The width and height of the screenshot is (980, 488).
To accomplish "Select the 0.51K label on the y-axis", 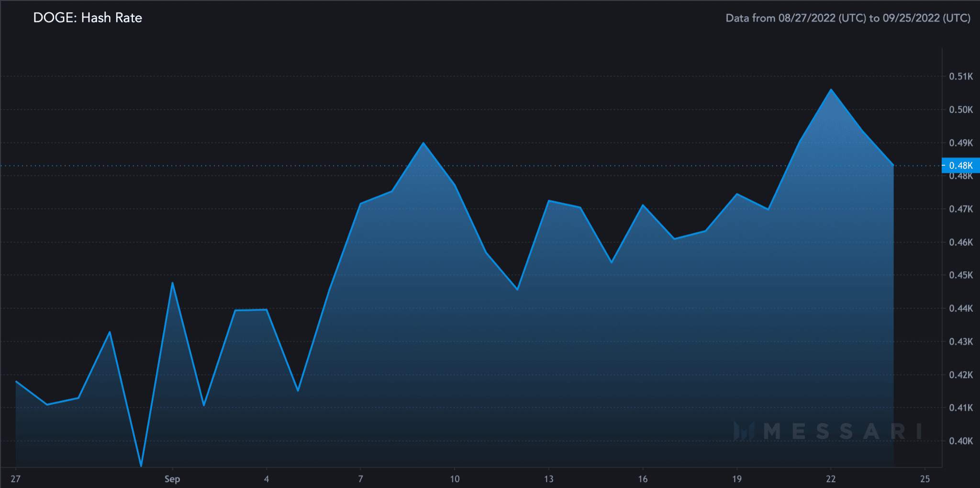I will (961, 76).
